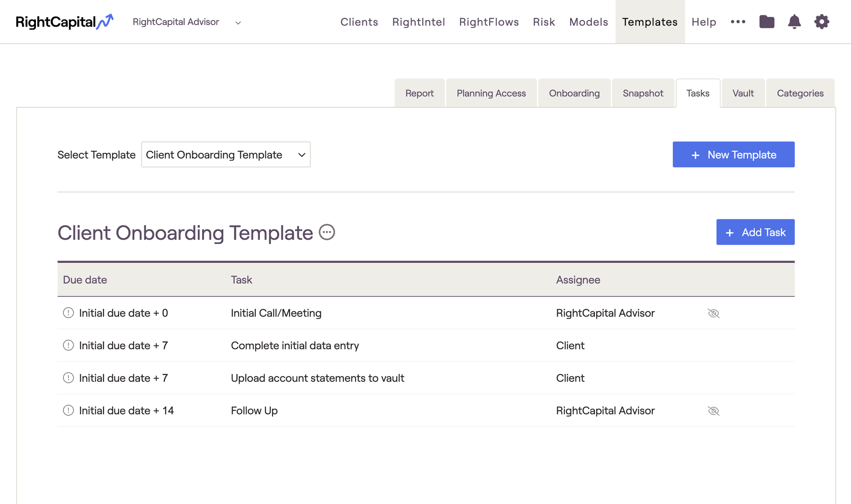Click the RightCapital logo
The image size is (851, 504).
coord(65,22)
